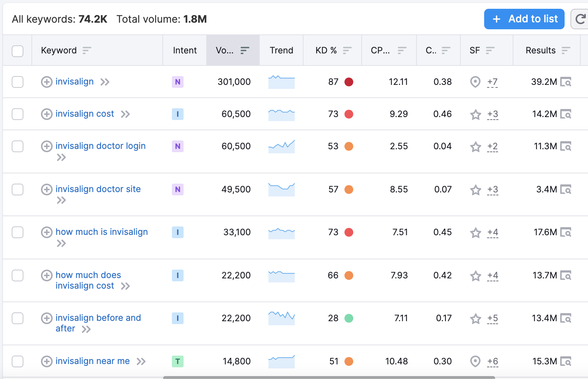Image resolution: width=588 pixels, height=379 pixels.
Task: Click the trend sparkline for invisalign doctor login
Action: pos(282,146)
